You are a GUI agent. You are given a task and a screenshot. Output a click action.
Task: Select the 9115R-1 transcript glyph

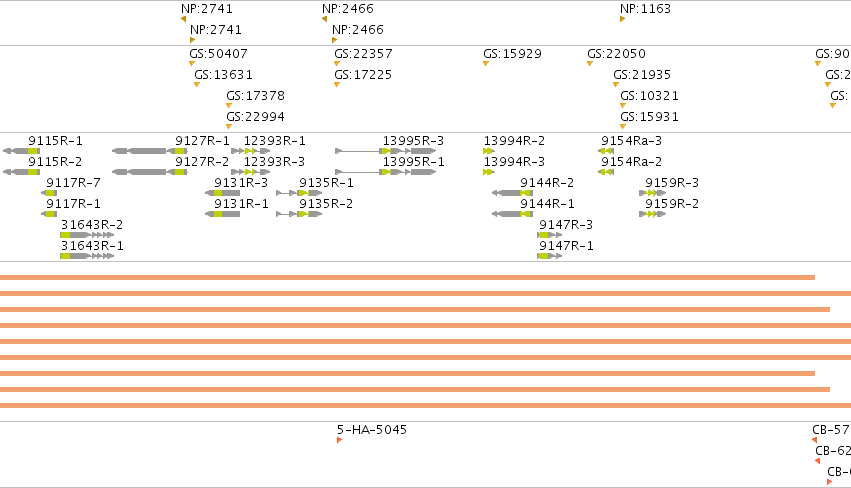point(22,151)
